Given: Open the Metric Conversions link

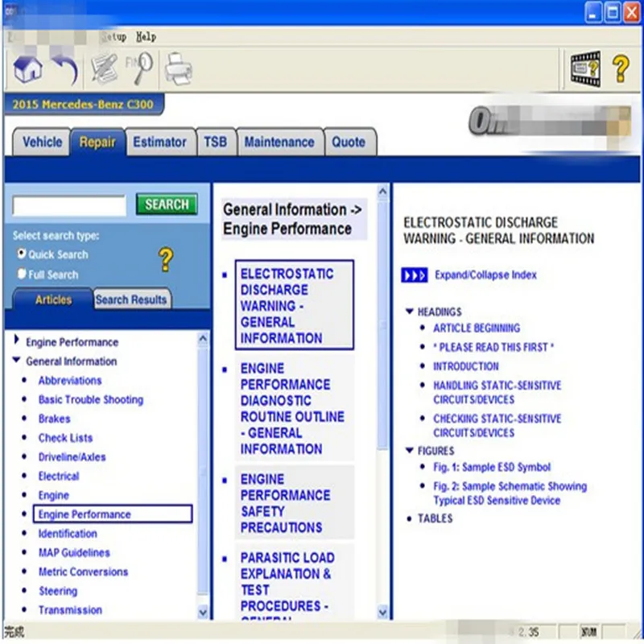Looking at the screenshot, I should (84, 572).
